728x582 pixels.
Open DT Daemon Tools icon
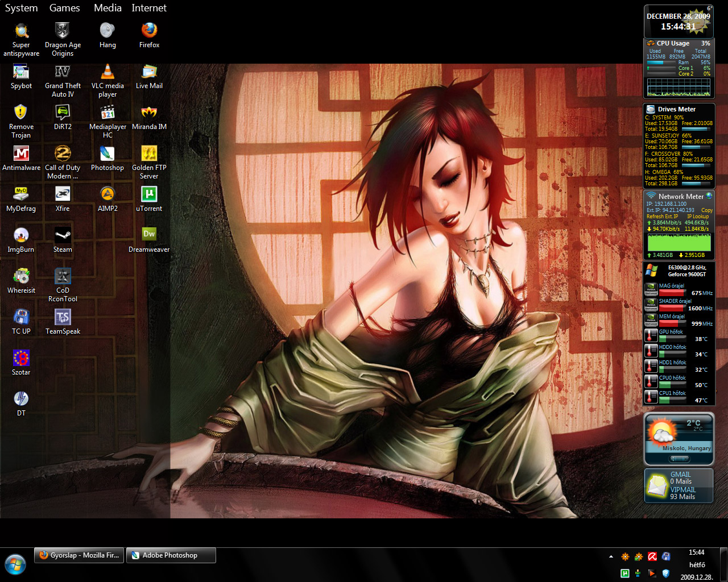[x=21, y=404]
